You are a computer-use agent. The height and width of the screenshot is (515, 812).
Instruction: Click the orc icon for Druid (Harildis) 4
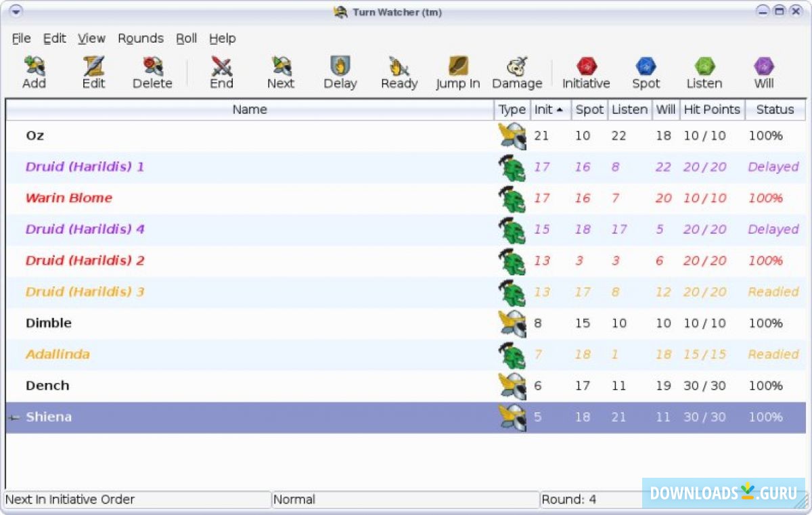[x=512, y=229]
